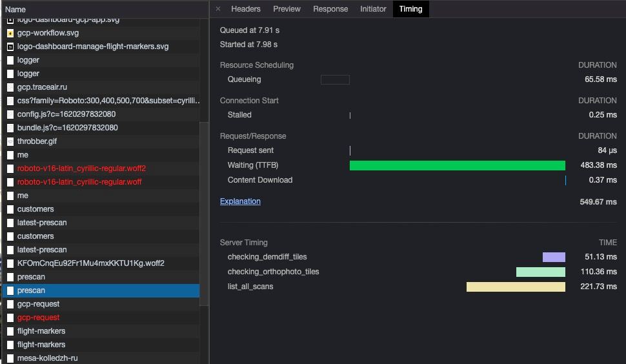
Task: Open the Explanation link
Action: click(x=240, y=201)
